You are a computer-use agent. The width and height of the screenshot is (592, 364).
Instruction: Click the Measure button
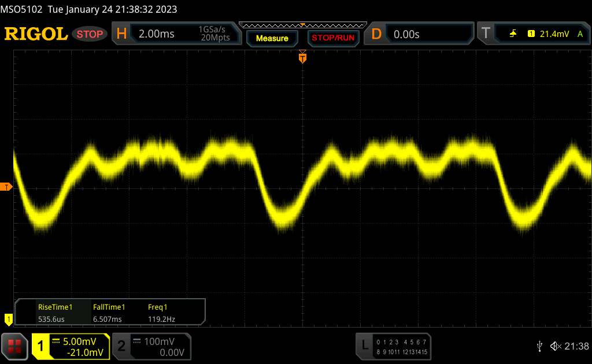(272, 38)
